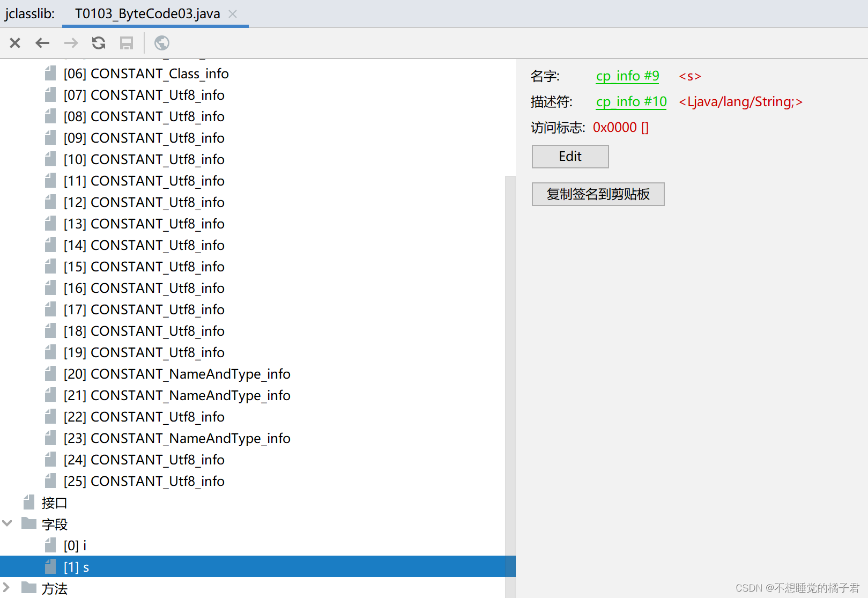Click the close (X) toolbar icon

tap(15, 43)
